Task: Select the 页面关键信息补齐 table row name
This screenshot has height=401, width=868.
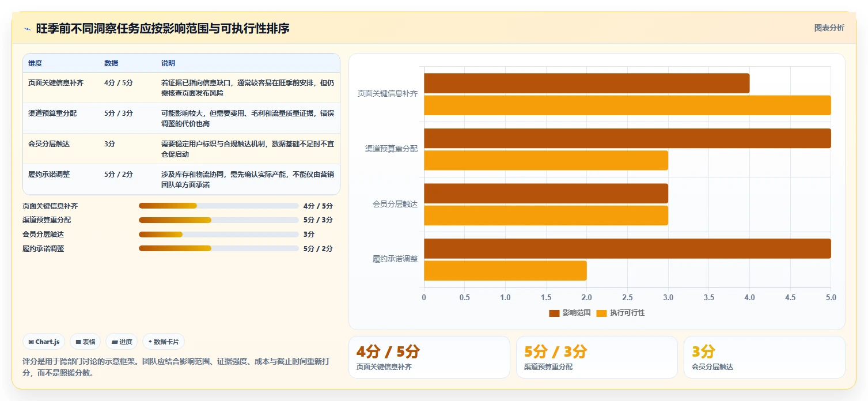Action: click(56, 83)
